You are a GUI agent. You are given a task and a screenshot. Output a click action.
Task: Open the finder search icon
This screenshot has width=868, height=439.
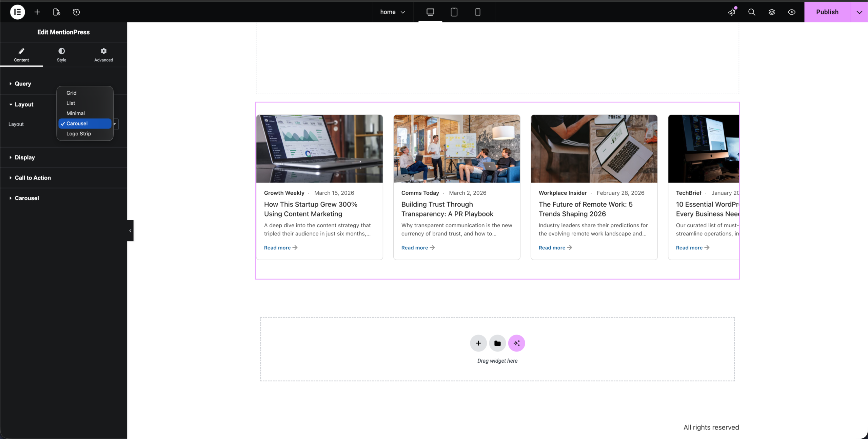pos(752,12)
